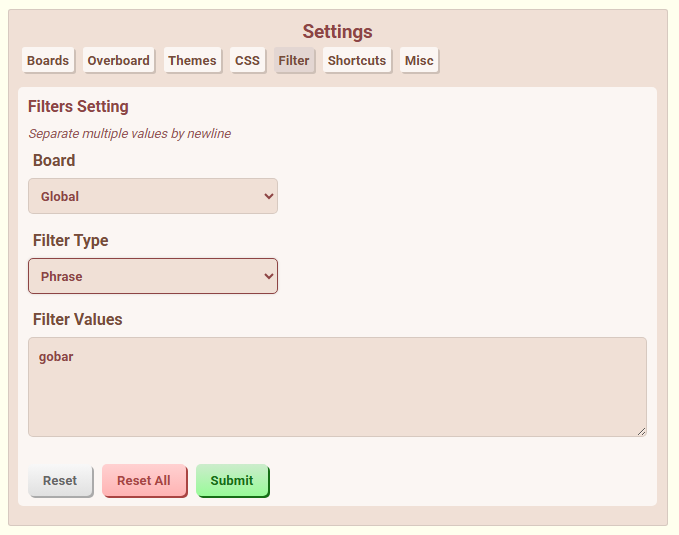Switch to the Overboard tab

pos(118,61)
